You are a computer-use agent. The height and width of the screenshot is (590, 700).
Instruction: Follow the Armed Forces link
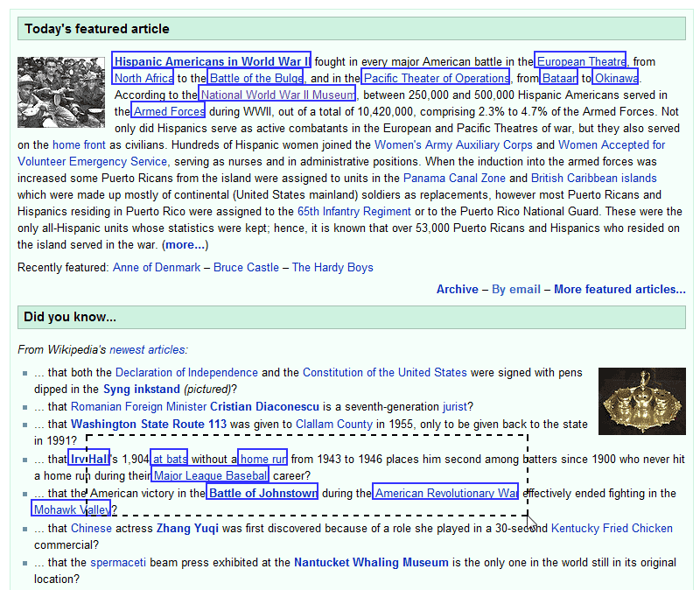168,111
